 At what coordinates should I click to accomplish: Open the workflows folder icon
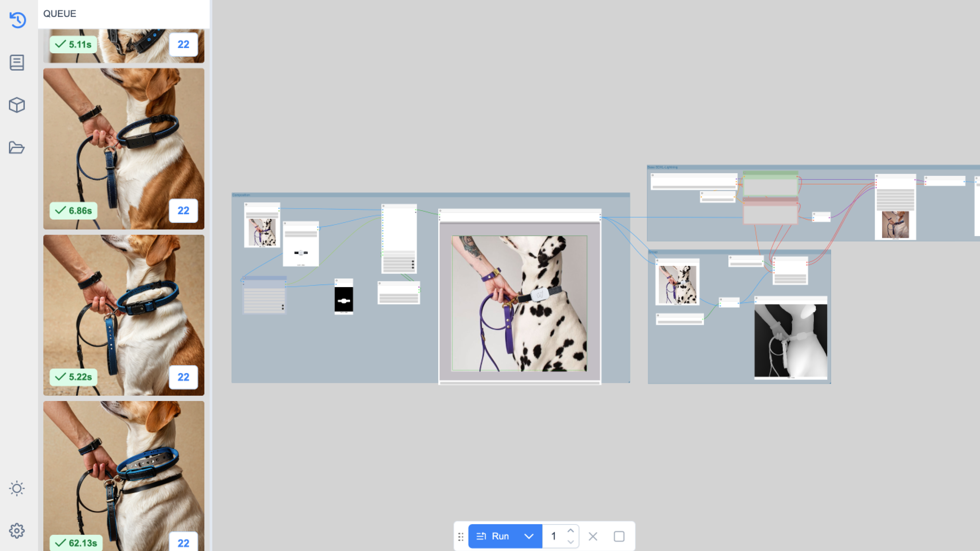17,147
